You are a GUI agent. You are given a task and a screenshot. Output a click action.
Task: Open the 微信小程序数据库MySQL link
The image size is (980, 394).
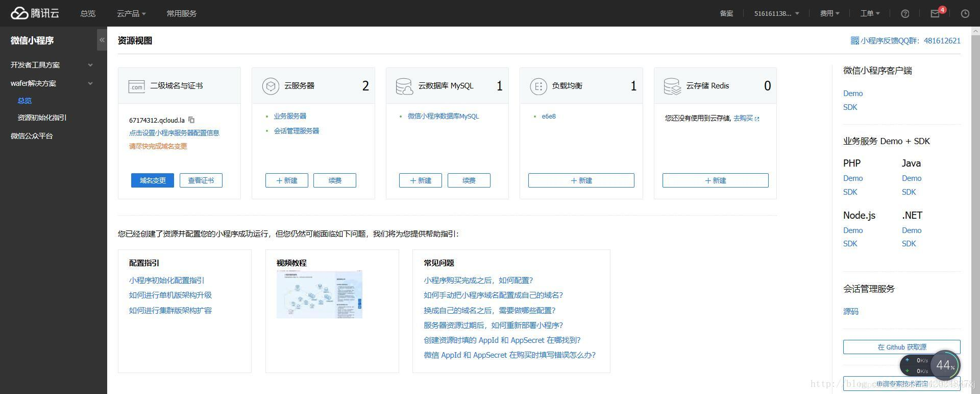444,116
